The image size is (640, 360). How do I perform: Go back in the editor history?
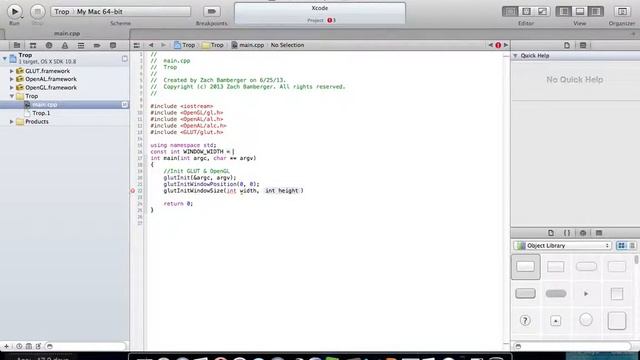151,45
